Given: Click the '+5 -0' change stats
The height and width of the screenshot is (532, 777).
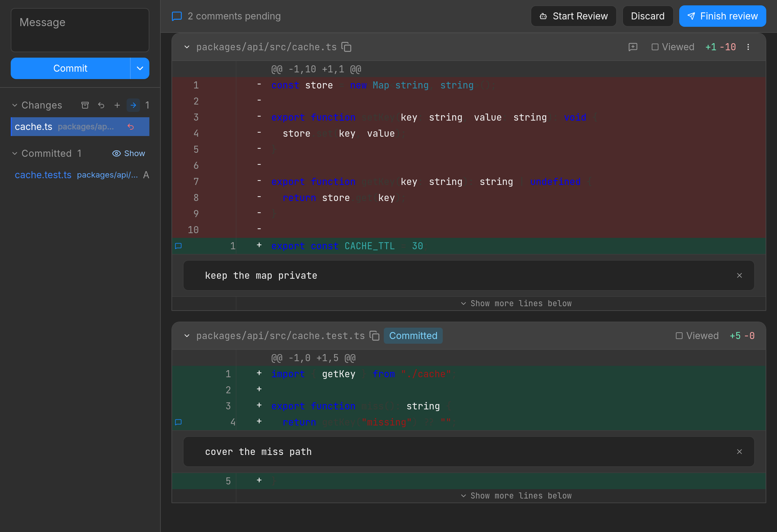Looking at the screenshot, I should click(x=742, y=336).
